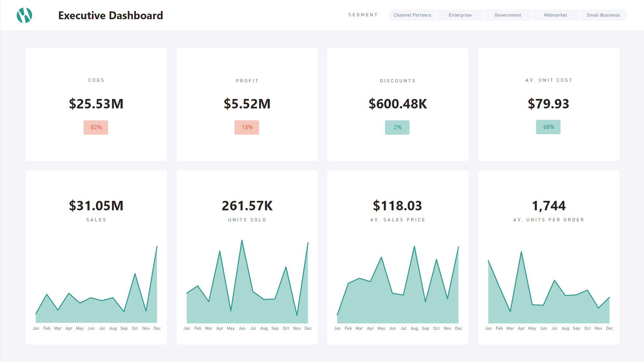
Task: Click the AV. UNIT COST heading
Action: pos(549,80)
